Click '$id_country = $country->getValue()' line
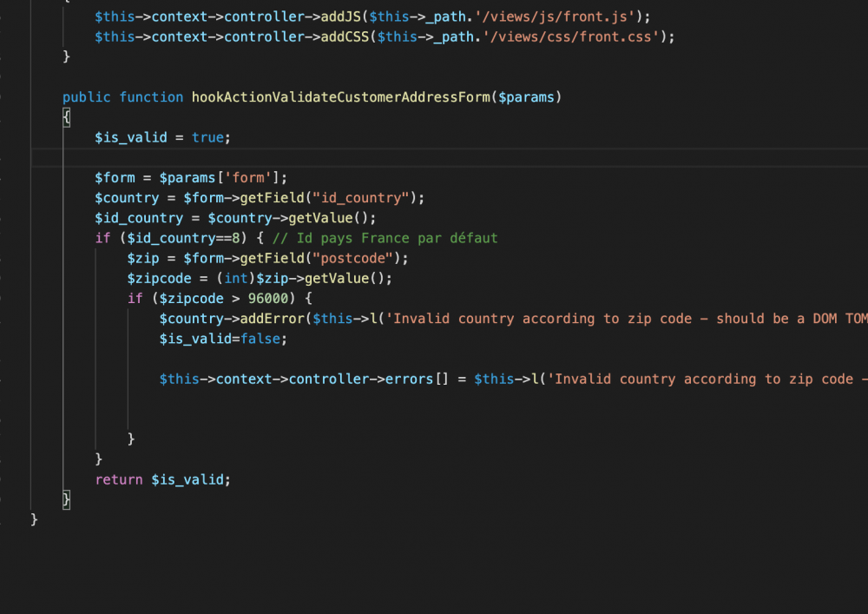The width and height of the screenshot is (868, 614). pos(235,218)
